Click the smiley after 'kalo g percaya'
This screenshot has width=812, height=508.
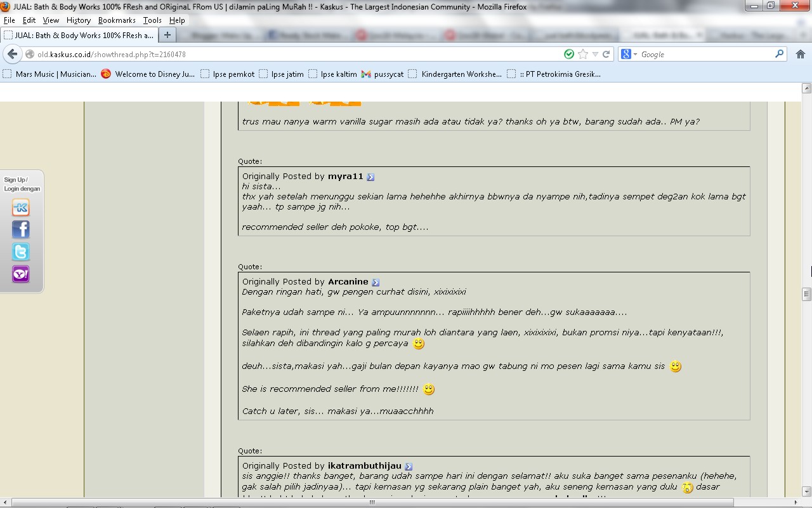click(x=418, y=344)
